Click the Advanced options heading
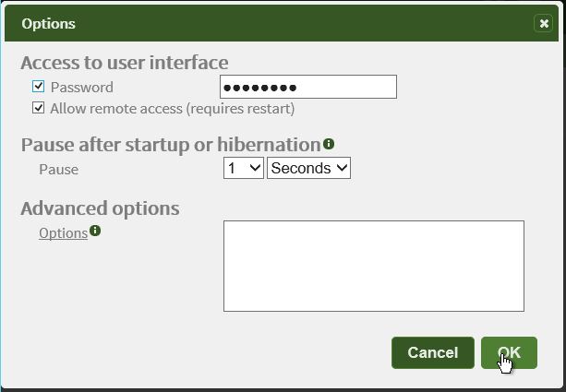The height and width of the screenshot is (392, 566). (101, 208)
